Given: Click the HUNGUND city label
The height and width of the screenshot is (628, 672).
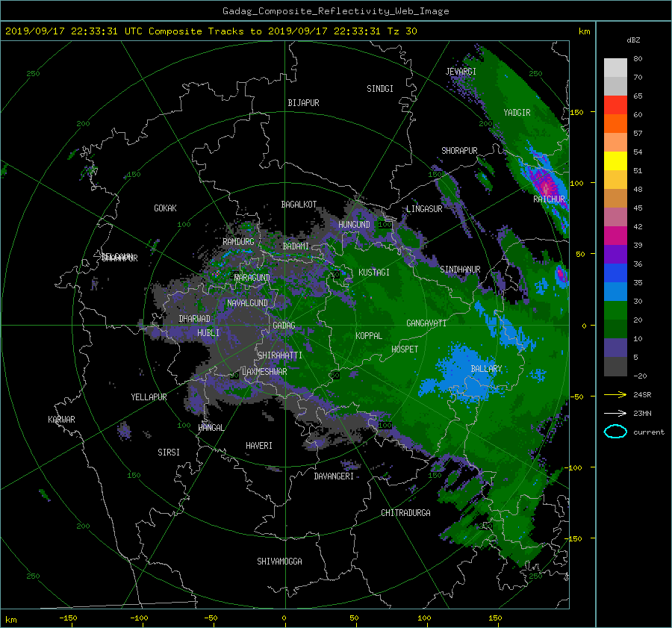Looking at the screenshot, I should point(354,224).
